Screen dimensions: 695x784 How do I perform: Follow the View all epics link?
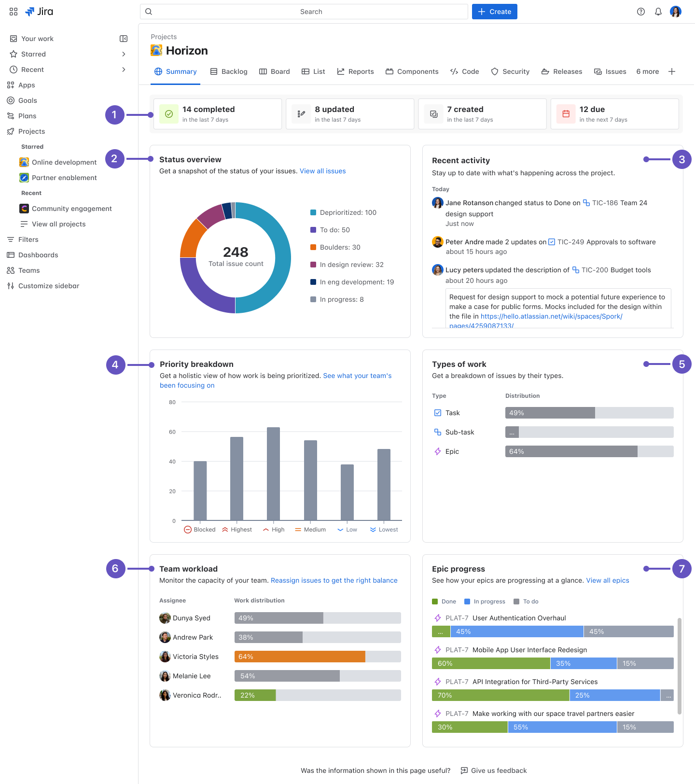608,580
